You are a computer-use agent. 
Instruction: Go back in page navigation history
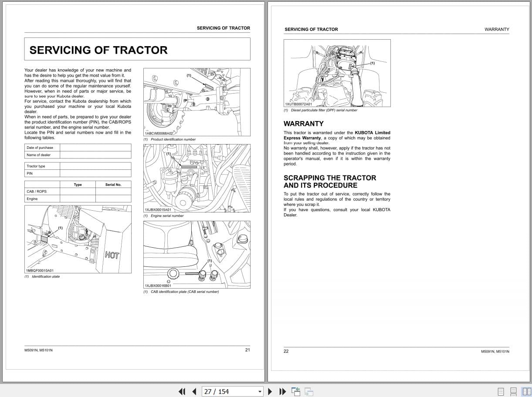tap(296, 391)
